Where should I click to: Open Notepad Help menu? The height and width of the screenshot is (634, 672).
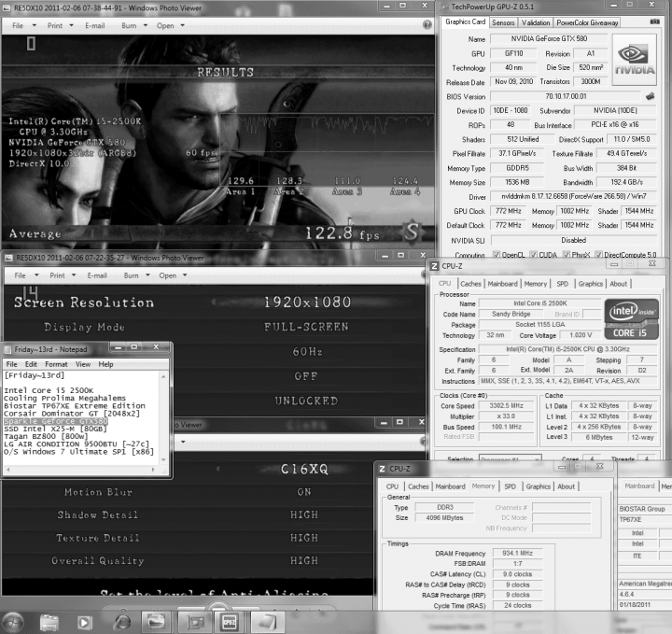[105, 364]
